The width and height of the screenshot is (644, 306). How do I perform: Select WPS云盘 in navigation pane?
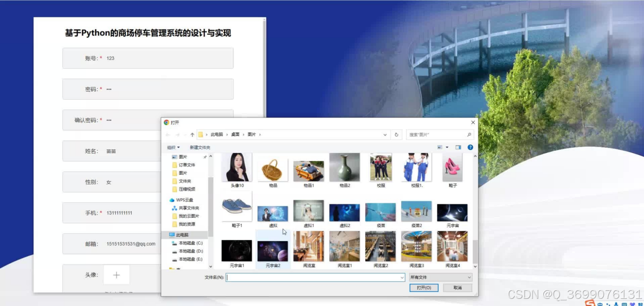pyautogui.click(x=184, y=200)
